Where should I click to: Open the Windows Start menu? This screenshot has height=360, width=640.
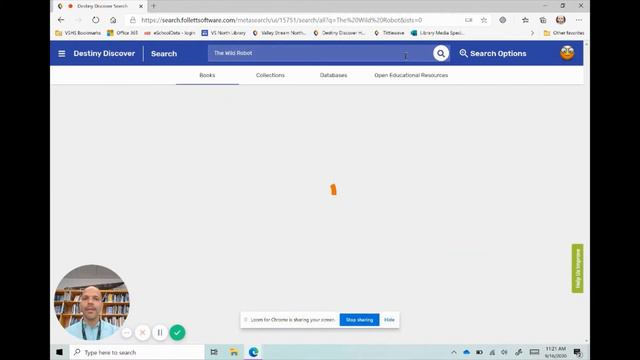coord(60,352)
